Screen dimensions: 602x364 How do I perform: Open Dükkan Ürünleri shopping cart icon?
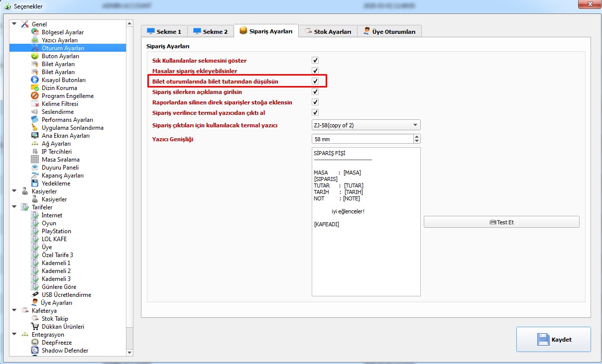(35, 327)
